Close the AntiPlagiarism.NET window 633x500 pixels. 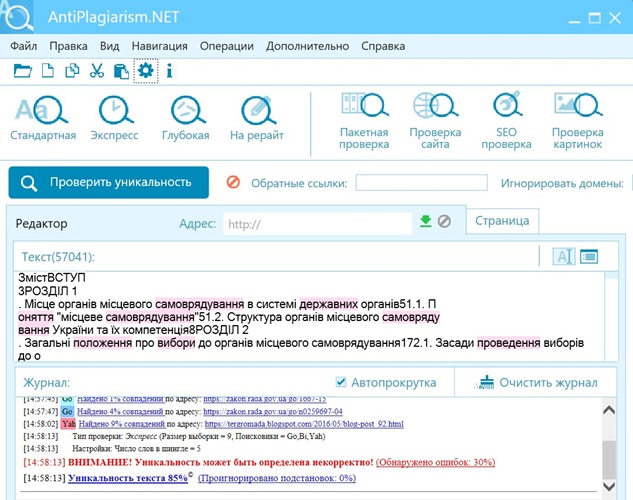pyautogui.click(x=615, y=18)
